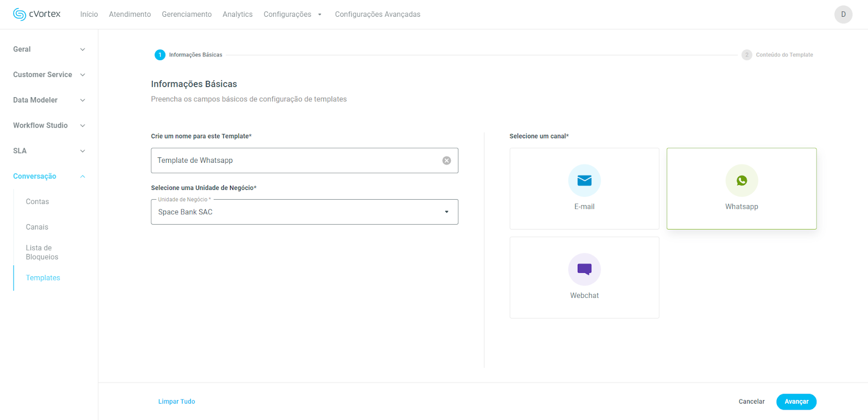
Task: Choose the Whatsapp channel icon
Action: click(741, 181)
